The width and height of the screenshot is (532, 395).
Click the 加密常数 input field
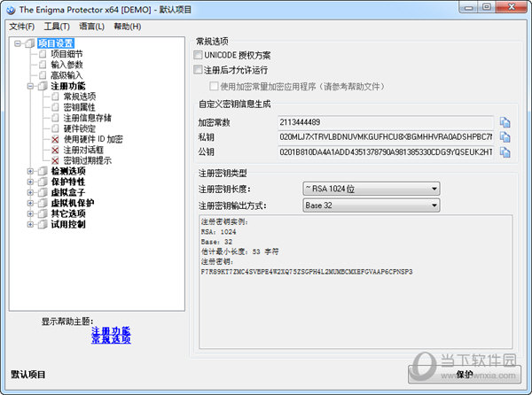point(386,122)
